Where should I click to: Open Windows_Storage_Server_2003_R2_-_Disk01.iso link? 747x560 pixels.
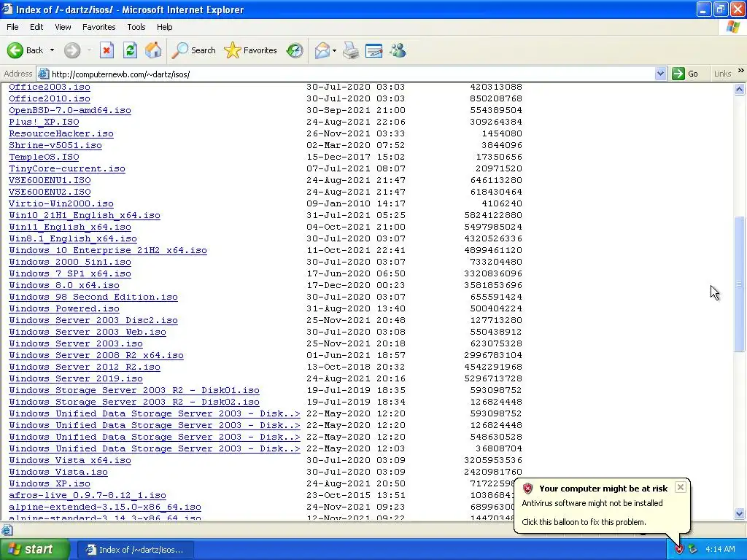click(x=134, y=390)
